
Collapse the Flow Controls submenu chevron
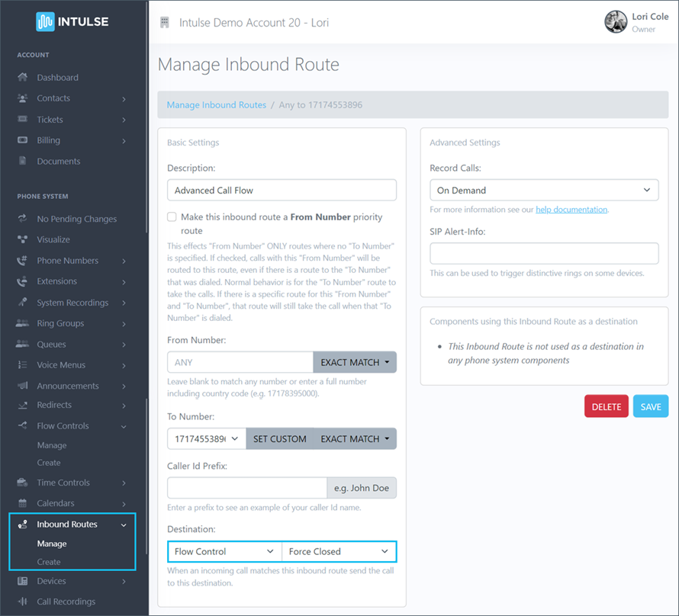124,426
